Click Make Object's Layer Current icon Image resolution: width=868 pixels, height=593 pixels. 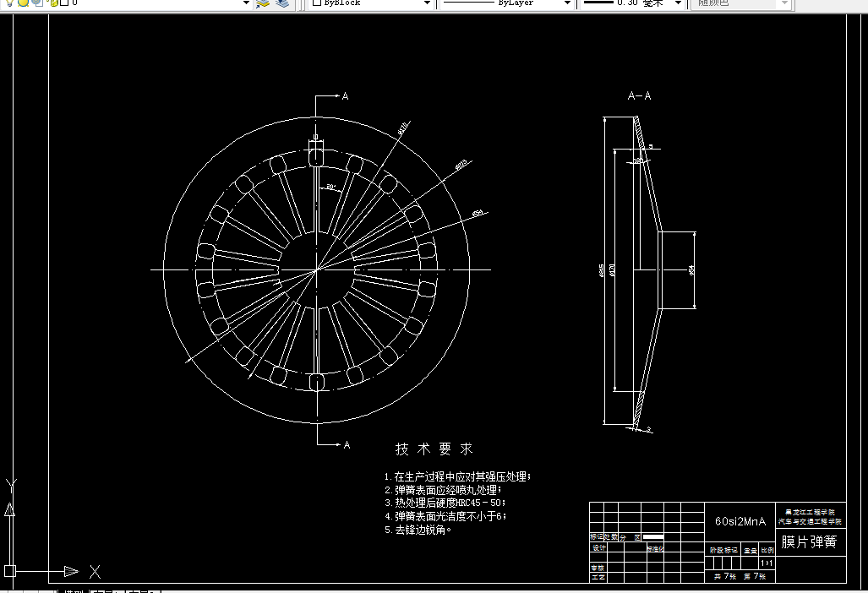tap(263, 3)
